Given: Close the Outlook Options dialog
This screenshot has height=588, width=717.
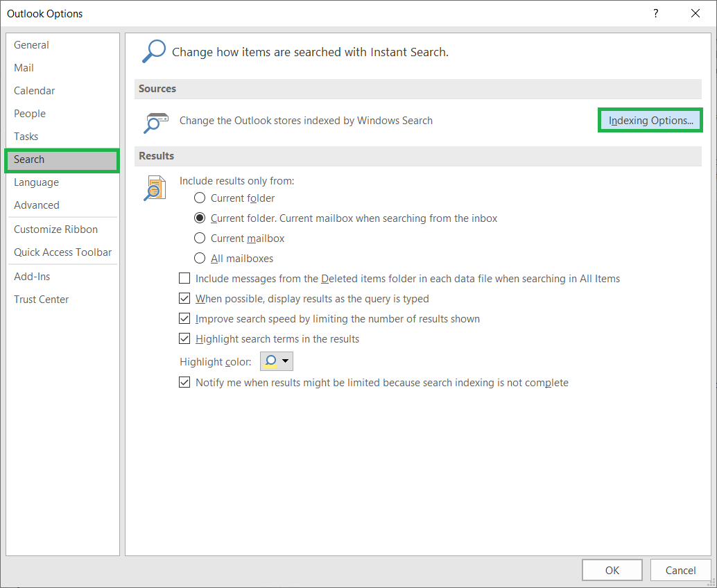Looking at the screenshot, I should point(696,13).
